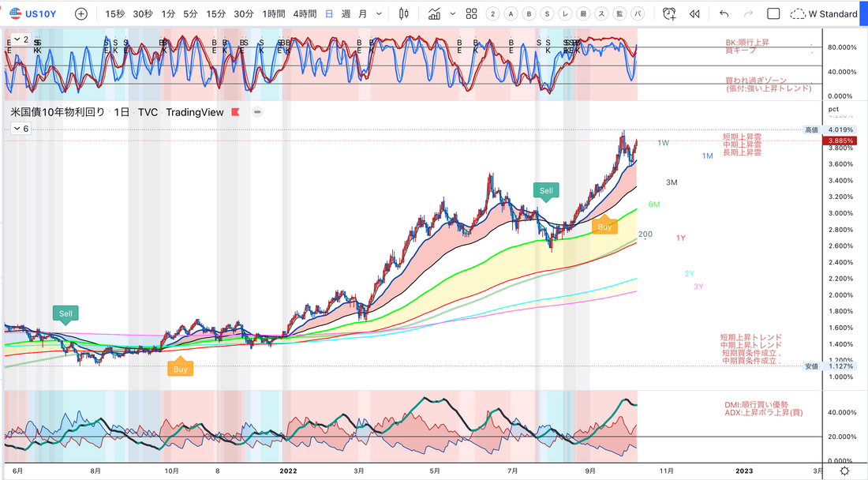Open the candlestick chart type selector
Image resolution: width=868 pixels, height=480 pixels.
[404, 13]
